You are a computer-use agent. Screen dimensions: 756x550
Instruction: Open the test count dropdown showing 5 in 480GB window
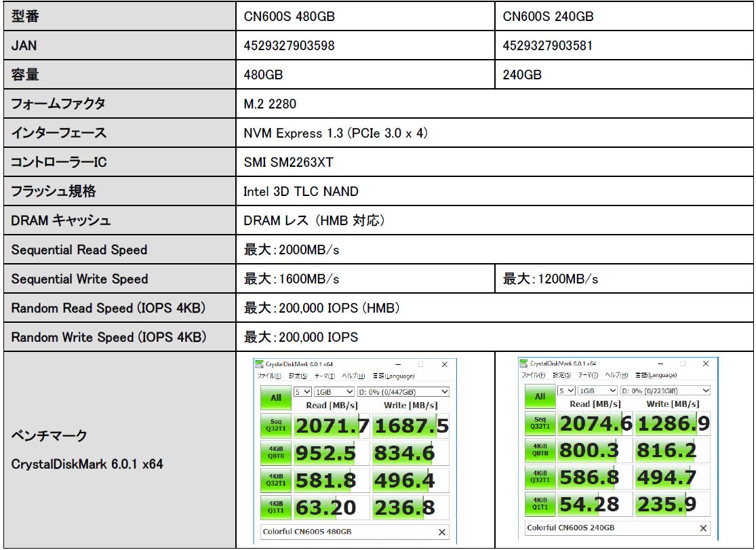tap(303, 391)
